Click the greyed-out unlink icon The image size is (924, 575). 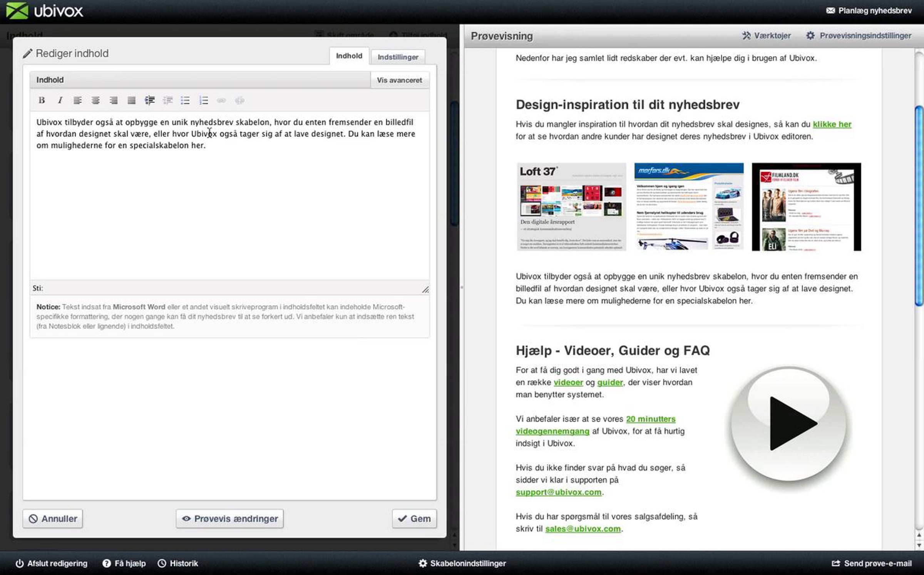tap(239, 101)
